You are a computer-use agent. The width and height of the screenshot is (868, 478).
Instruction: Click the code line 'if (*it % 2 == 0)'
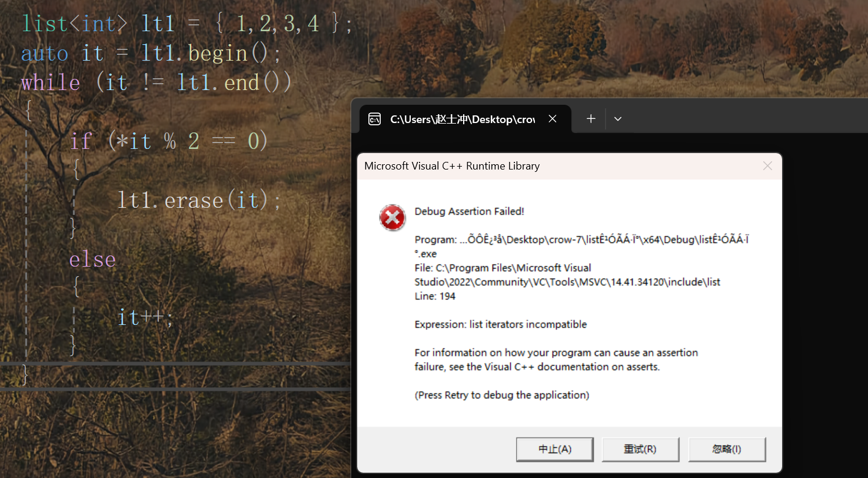[x=169, y=141]
